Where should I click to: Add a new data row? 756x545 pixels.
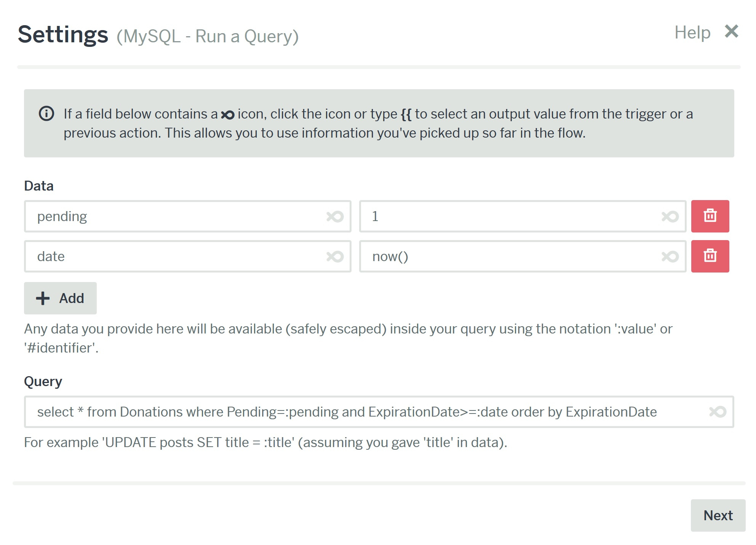tap(60, 298)
